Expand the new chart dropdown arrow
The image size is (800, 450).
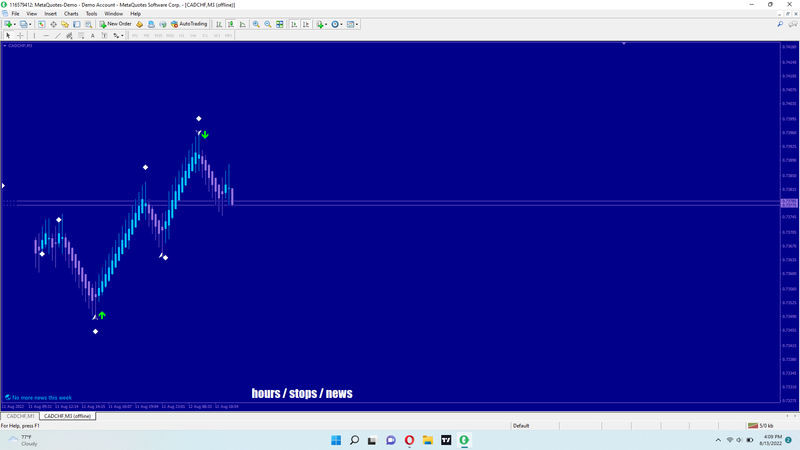point(14,24)
